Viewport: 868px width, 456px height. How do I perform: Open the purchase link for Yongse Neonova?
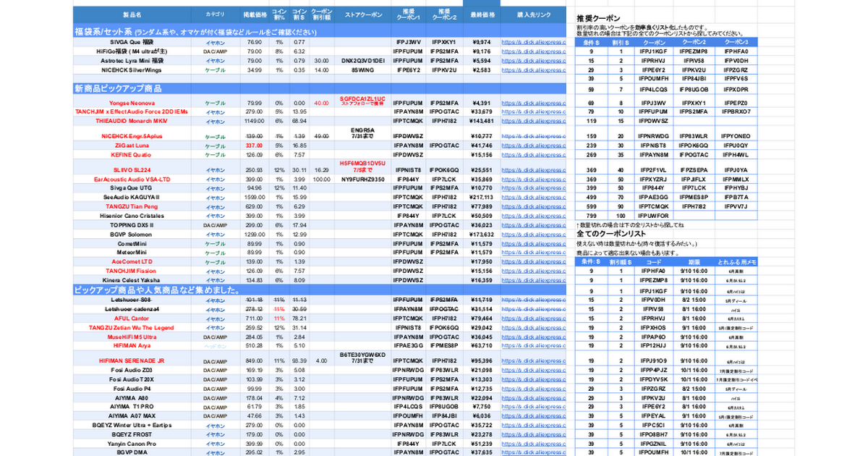[x=534, y=103]
